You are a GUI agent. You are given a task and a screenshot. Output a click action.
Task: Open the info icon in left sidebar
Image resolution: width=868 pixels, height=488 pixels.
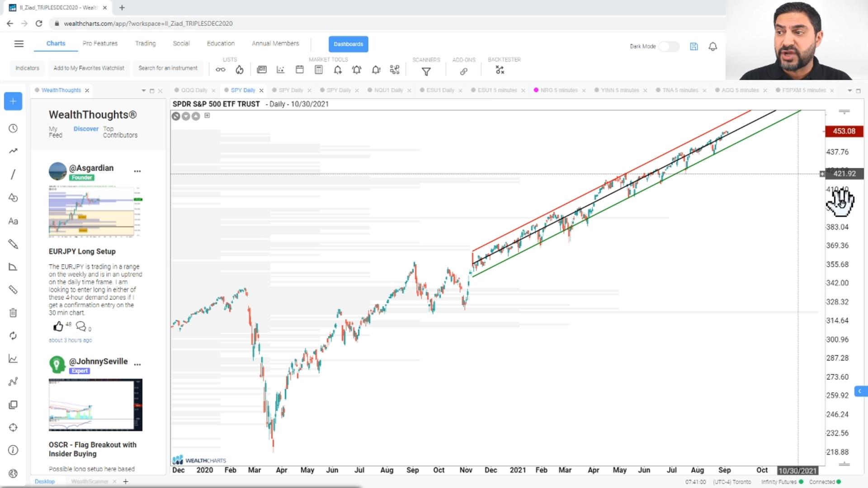tap(13, 450)
